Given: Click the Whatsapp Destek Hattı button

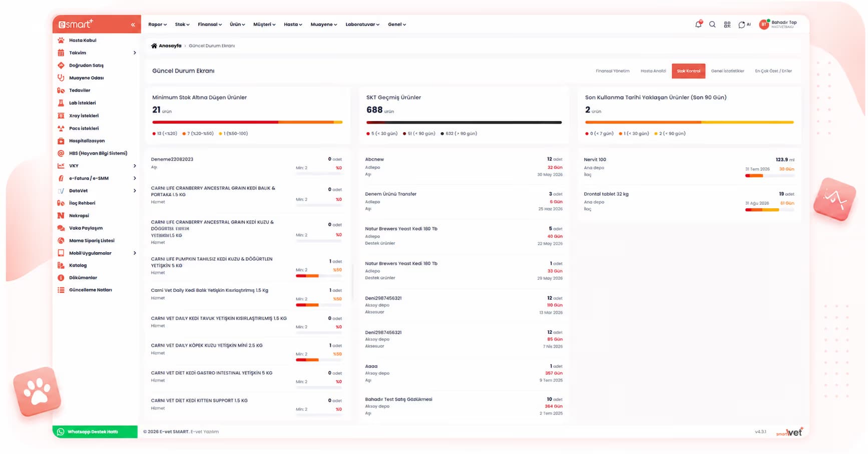Looking at the screenshot, I should pyautogui.click(x=95, y=431).
